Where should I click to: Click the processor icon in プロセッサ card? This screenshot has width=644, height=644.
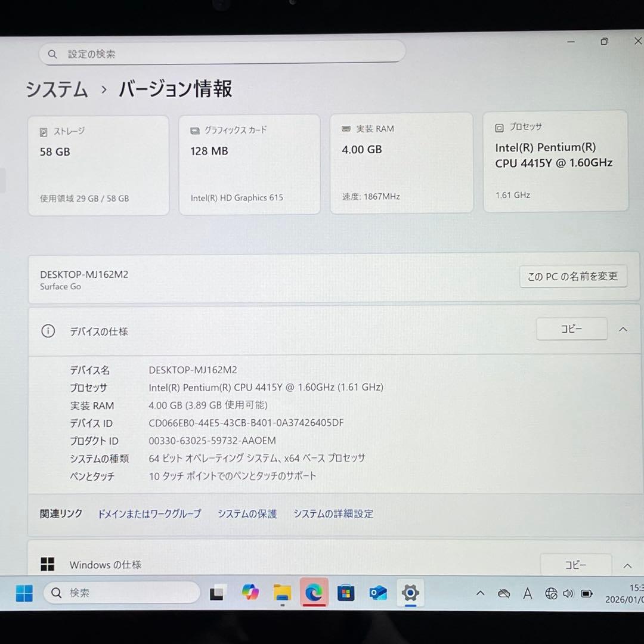click(x=499, y=128)
